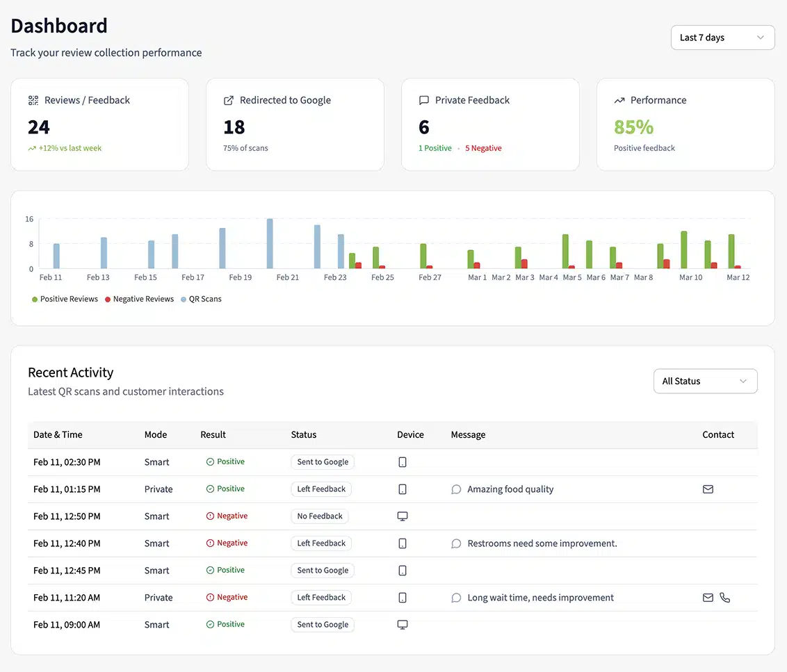Click the desktop monitor icon in Feb 11, 09:00 AM row

(x=403, y=625)
